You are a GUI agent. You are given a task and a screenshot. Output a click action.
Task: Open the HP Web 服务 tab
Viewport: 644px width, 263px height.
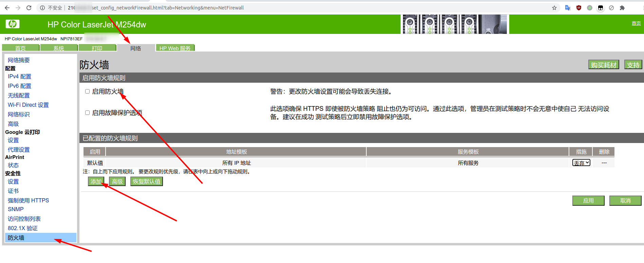pos(175,48)
